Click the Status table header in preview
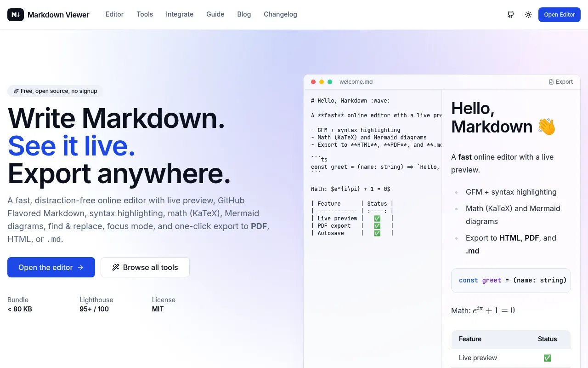The width and height of the screenshot is (588, 368). (547, 339)
